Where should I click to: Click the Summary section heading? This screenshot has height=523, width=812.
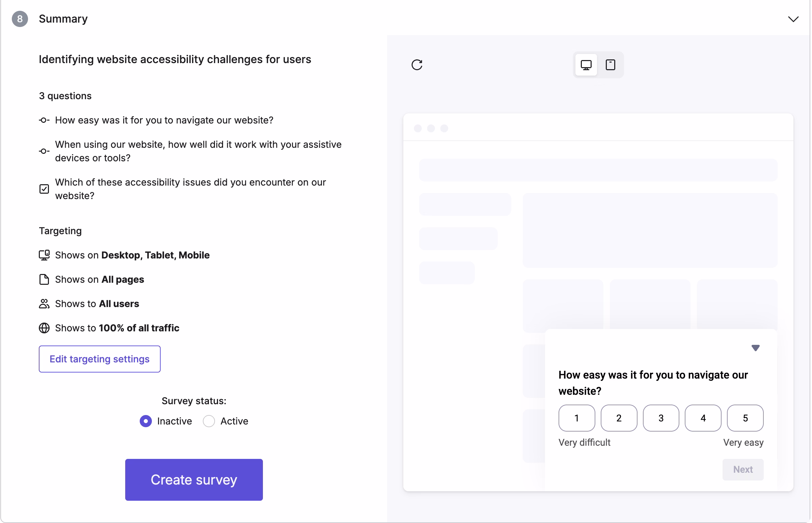click(63, 19)
